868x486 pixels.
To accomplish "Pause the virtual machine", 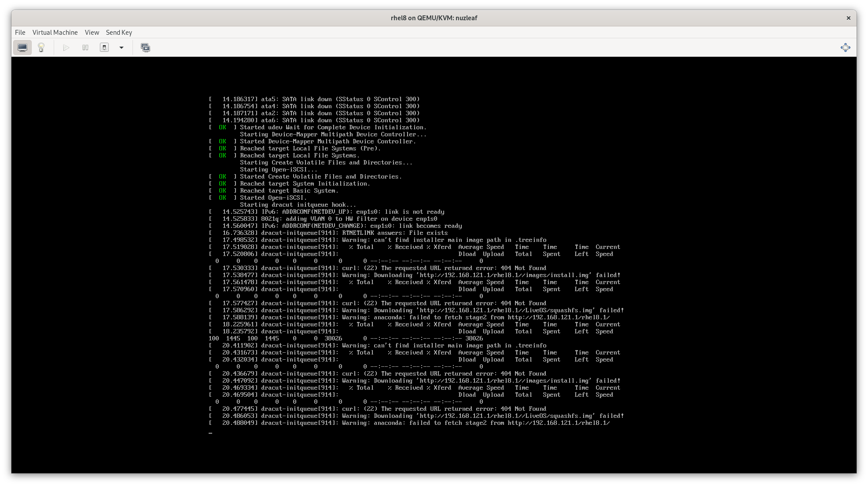I will 85,48.
